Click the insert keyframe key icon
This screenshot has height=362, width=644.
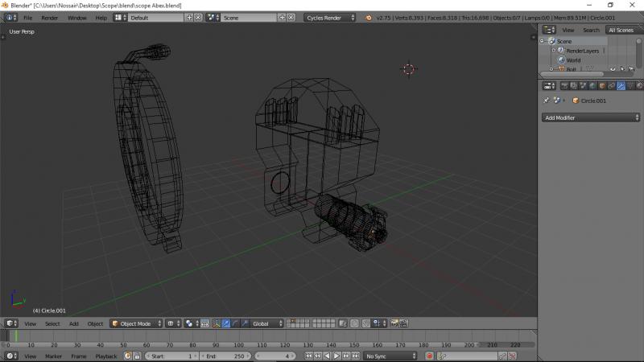click(502, 356)
